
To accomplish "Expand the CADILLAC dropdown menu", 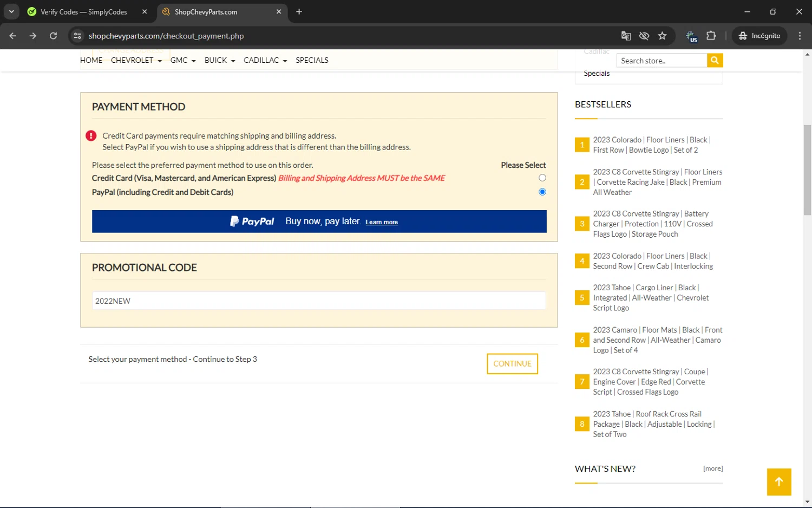I will coord(265,60).
